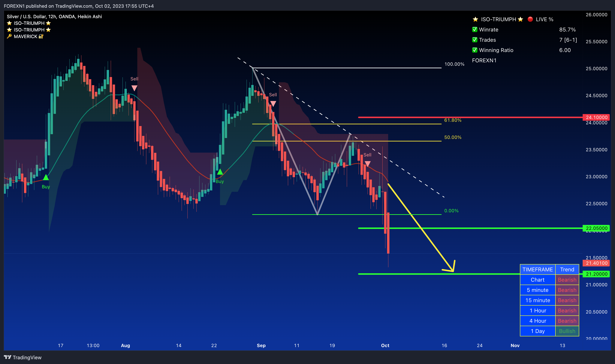Click the 6.00 winning ratio value
The image size is (615, 364).
pos(565,50)
